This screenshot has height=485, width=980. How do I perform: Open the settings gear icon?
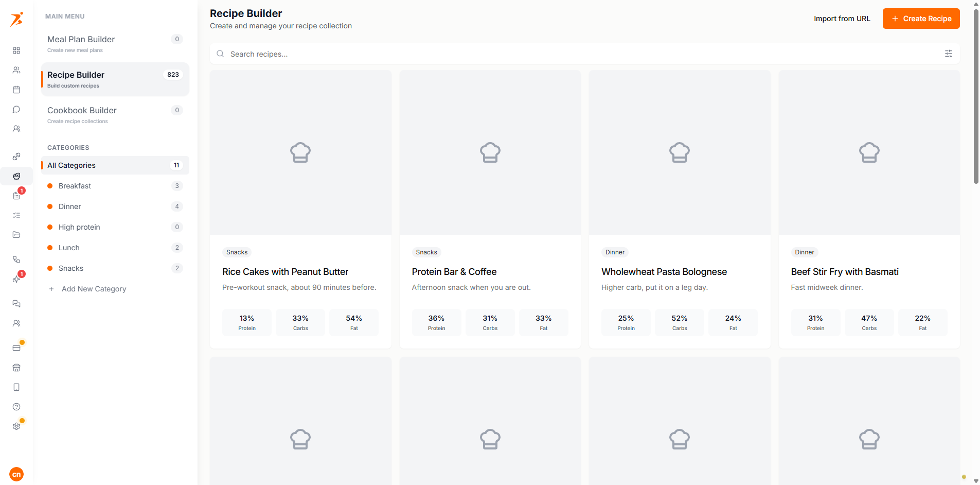(x=16, y=426)
